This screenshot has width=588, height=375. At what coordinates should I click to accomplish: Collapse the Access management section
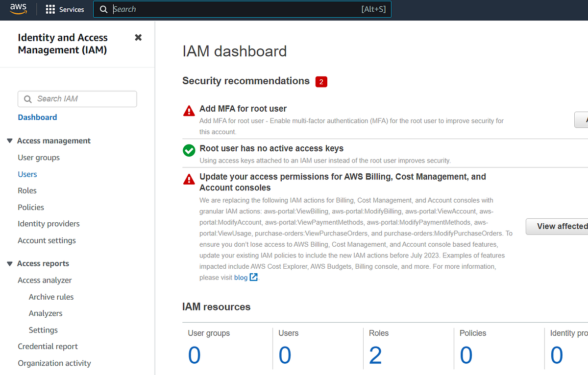[x=9, y=141]
